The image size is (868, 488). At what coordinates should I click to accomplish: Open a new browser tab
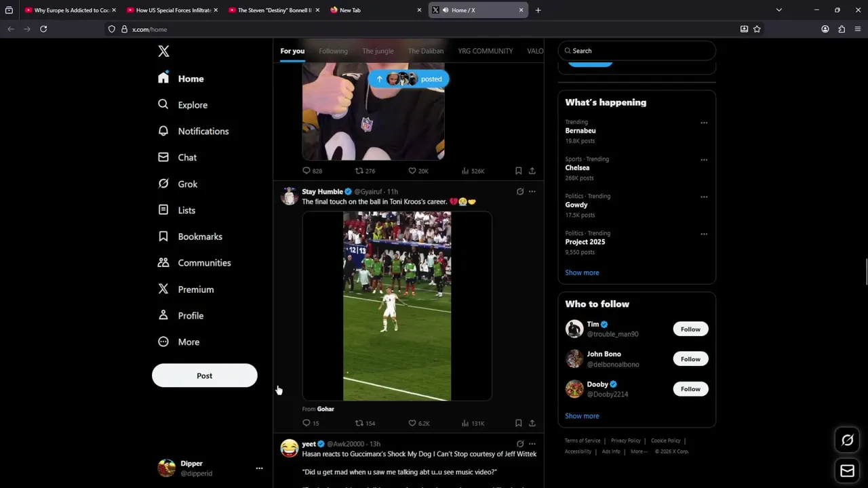[x=538, y=10]
